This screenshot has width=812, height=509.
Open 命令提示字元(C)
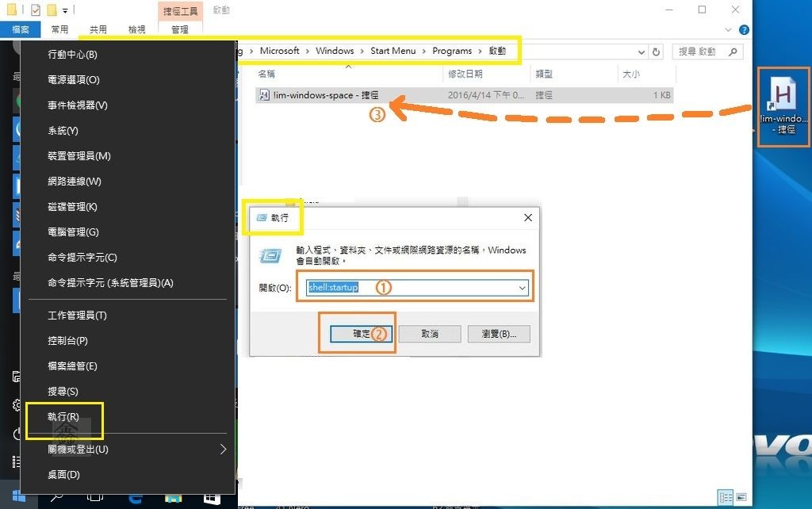[x=82, y=258]
